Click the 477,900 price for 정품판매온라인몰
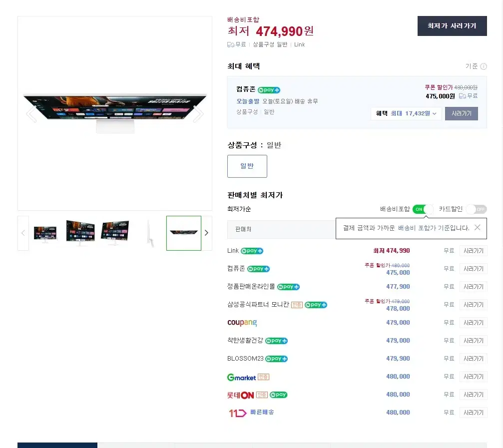 point(398,287)
